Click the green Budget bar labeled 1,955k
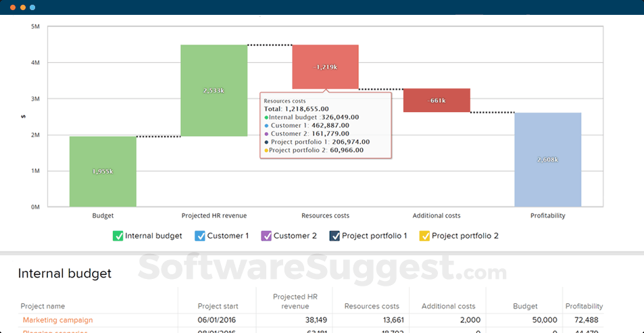 [103, 172]
